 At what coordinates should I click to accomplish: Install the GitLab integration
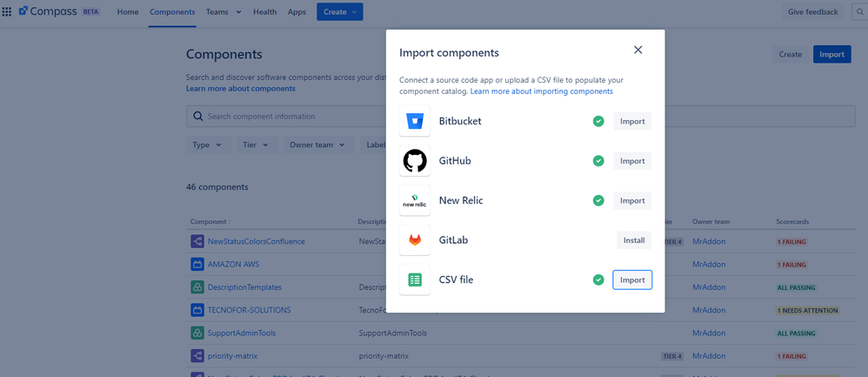pos(634,240)
